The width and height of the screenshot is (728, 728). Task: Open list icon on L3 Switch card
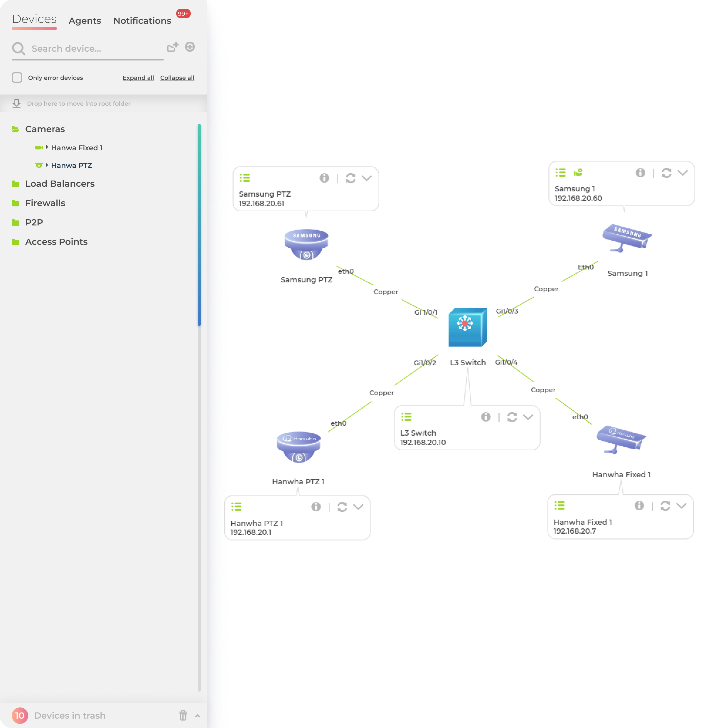(406, 417)
